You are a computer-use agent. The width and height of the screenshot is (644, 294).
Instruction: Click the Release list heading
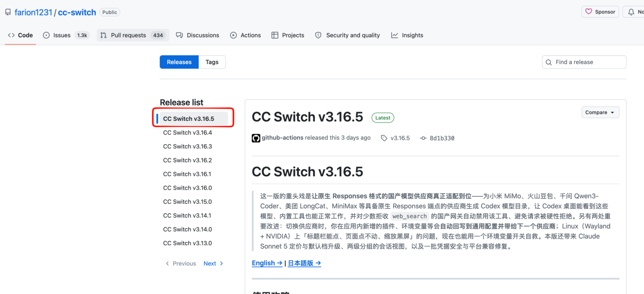(182, 102)
